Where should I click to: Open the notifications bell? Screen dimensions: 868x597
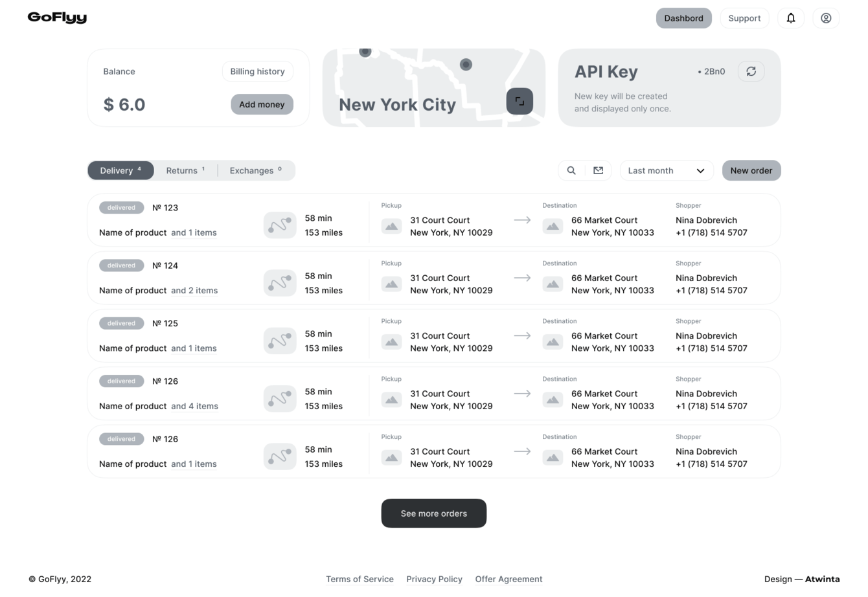pos(791,18)
